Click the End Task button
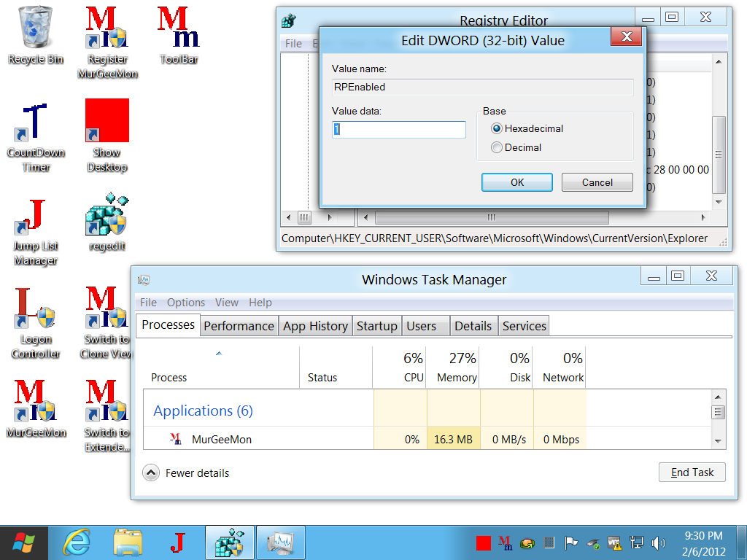This screenshot has height=560, width=747. pyautogui.click(x=692, y=472)
